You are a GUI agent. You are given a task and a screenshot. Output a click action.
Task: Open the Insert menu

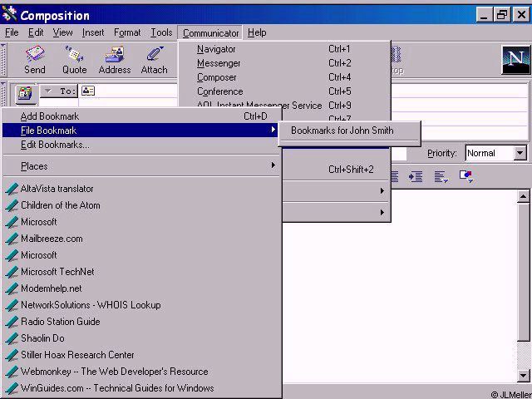pyautogui.click(x=93, y=32)
